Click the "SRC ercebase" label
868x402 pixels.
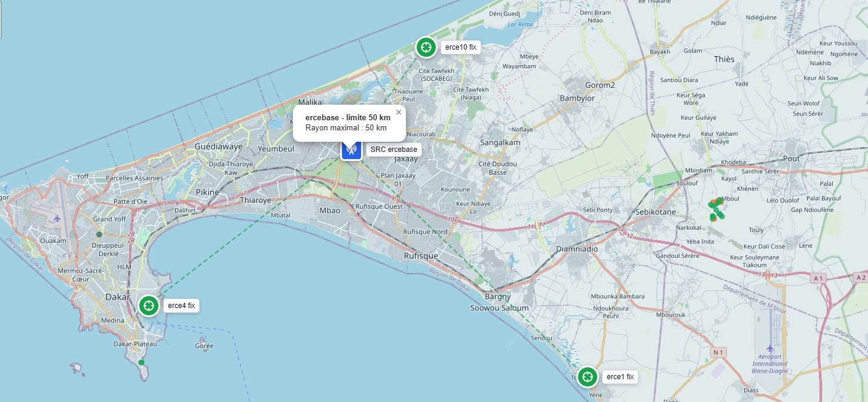[394, 150]
